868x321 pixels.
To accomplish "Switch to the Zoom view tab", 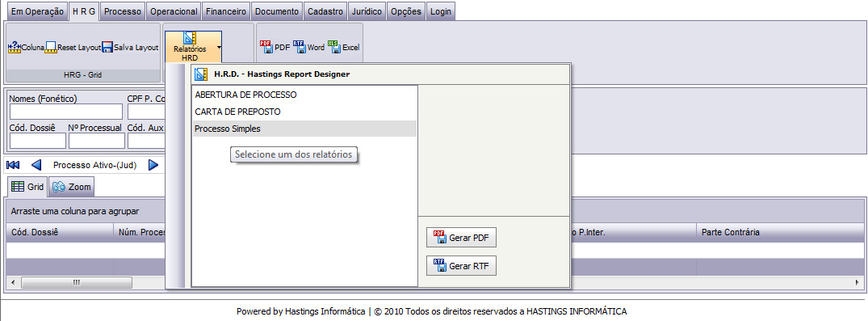I will [x=71, y=187].
